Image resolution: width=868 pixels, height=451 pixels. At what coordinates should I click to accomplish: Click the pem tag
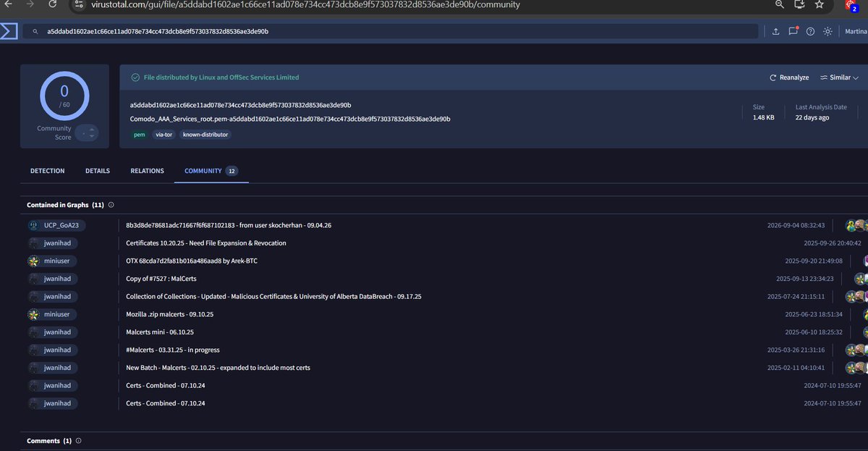(x=139, y=135)
